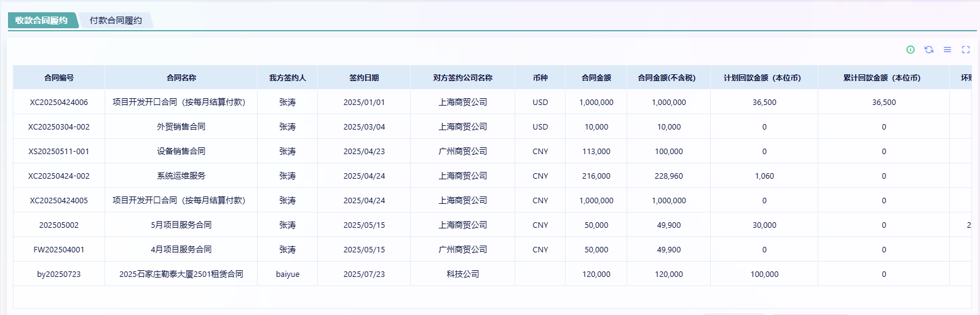Select contract XC20250304-002 row
This screenshot has width=980, height=315.
point(59,127)
